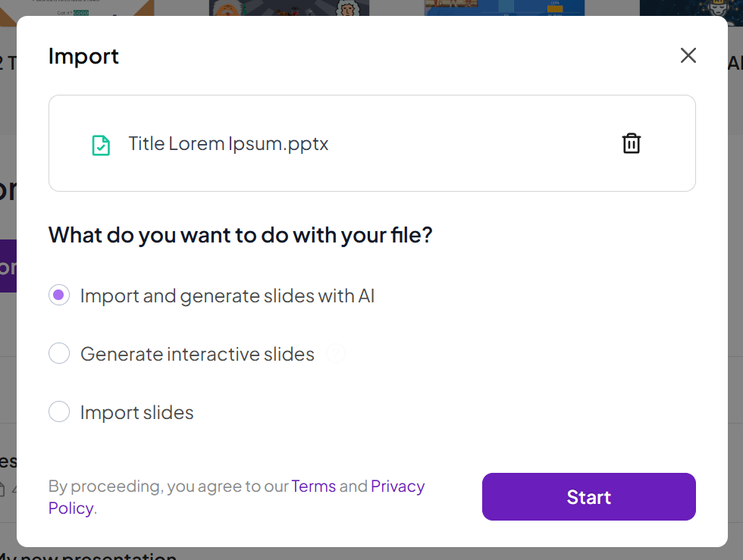This screenshot has width=743, height=560.
Task: Click the purple button at the left edge
Action: [8, 266]
